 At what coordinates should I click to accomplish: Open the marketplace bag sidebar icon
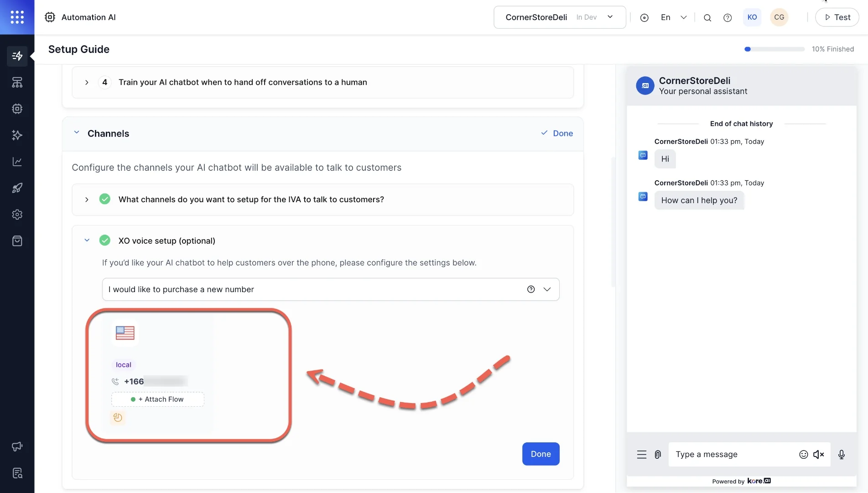tap(17, 241)
